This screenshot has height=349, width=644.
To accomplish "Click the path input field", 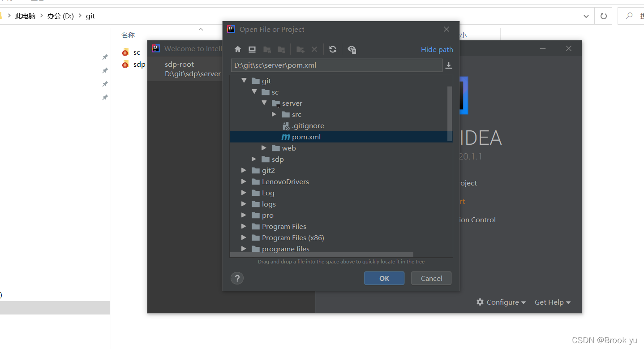I will coord(336,65).
